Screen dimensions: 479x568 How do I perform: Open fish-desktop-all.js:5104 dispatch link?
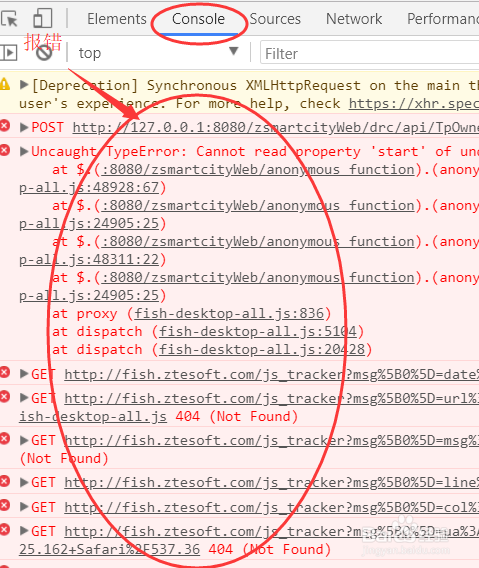tap(258, 332)
